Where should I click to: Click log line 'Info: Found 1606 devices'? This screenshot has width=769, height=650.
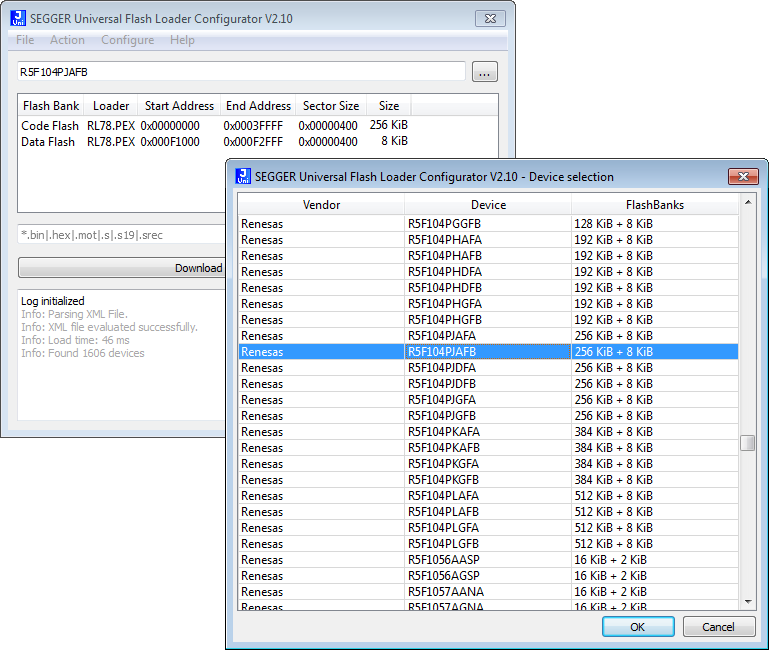pos(82,353)
